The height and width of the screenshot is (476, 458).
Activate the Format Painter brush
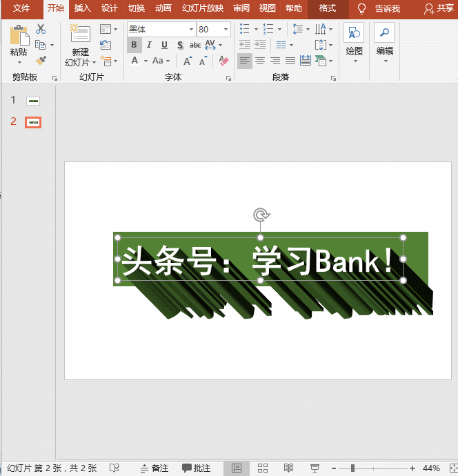(x=41, y=61)
